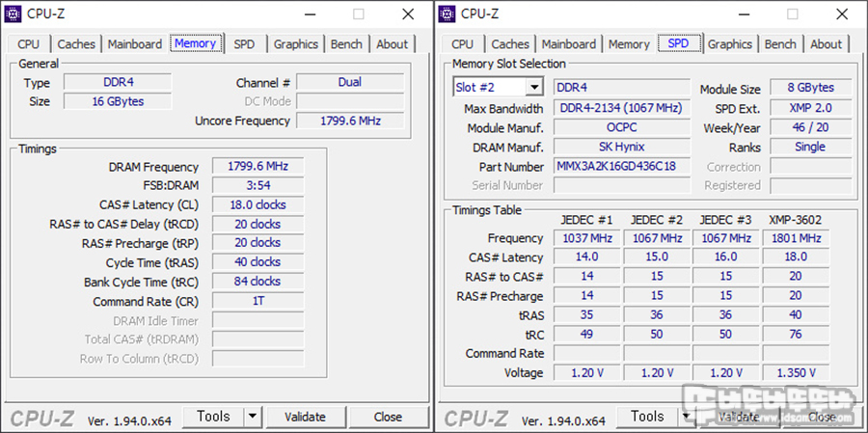Screen dimensions: 868x433
Task: Minimize the left CPU-Z window
Action: pos(309,14)
